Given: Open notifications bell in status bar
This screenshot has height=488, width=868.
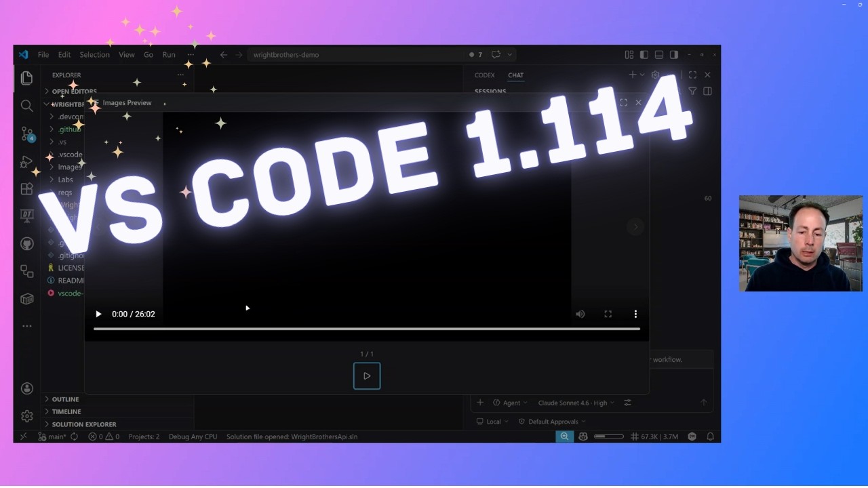Looking at the screenshot, I should tap(710, 436).
